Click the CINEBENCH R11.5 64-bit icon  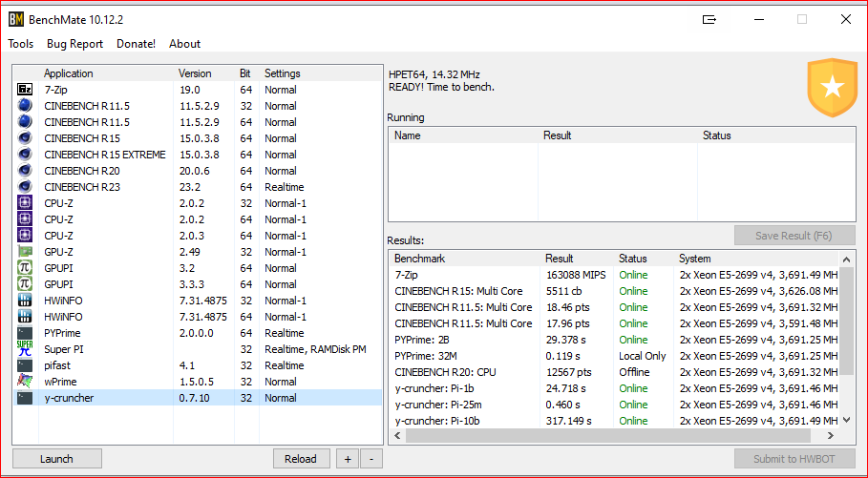[x=25, y=122]
